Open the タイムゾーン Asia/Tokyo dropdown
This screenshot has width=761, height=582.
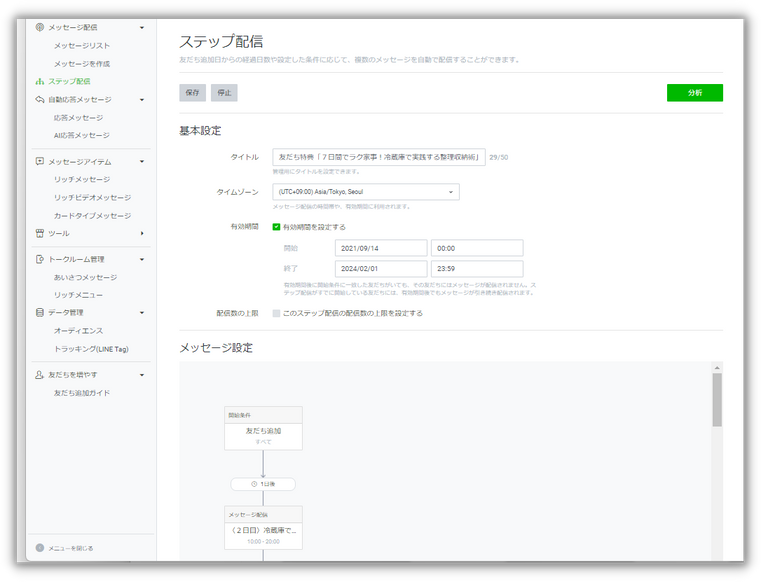[366, 192]
